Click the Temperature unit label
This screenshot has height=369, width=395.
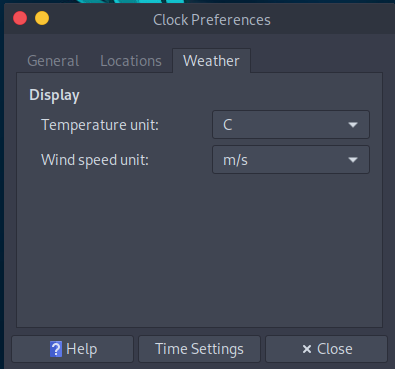point(100,125)
